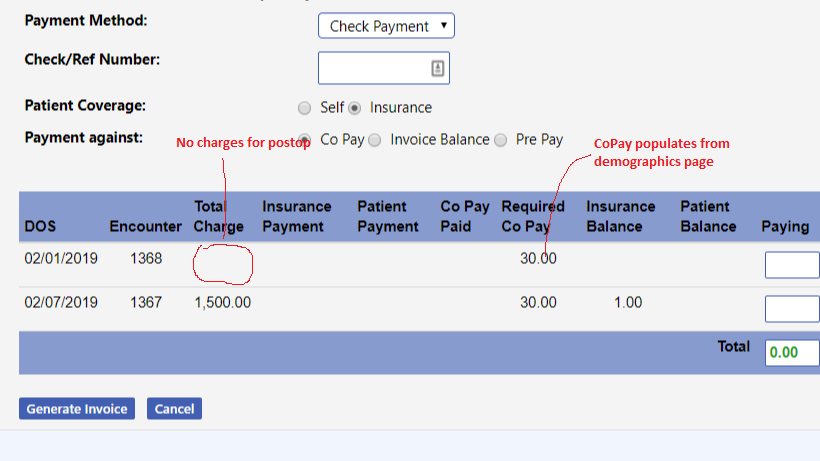Click the Patient Coverage label

(x=85, y=106)
